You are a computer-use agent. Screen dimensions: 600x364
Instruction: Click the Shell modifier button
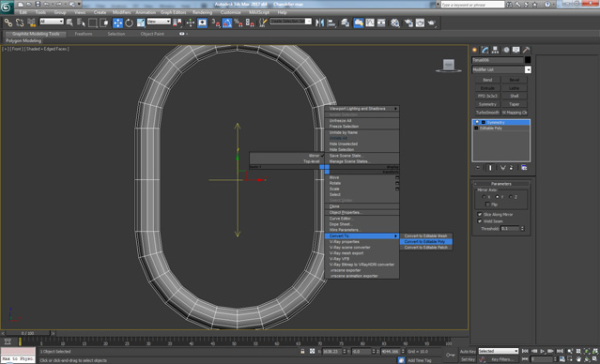point(515,96)
